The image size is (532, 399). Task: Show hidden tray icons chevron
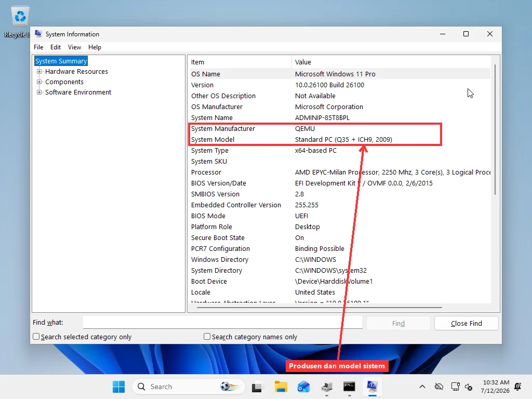click(x=422, y=387)
